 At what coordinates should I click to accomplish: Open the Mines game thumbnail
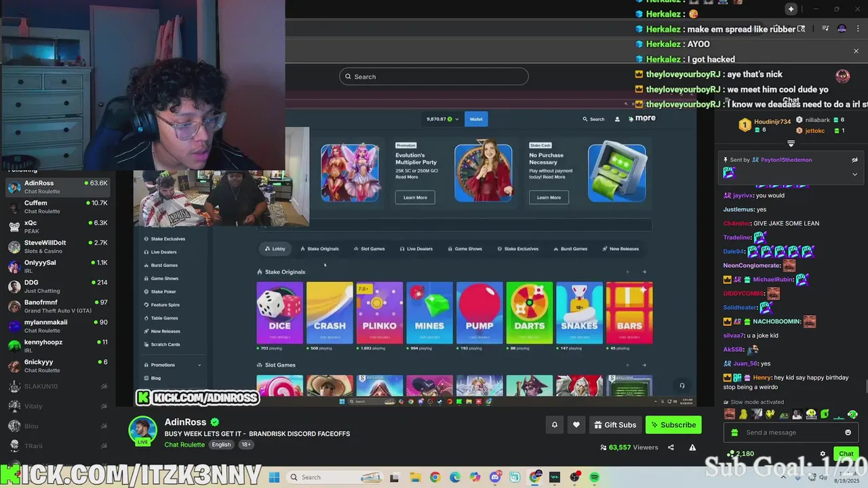pyautogui.click(x=429, y=312)
